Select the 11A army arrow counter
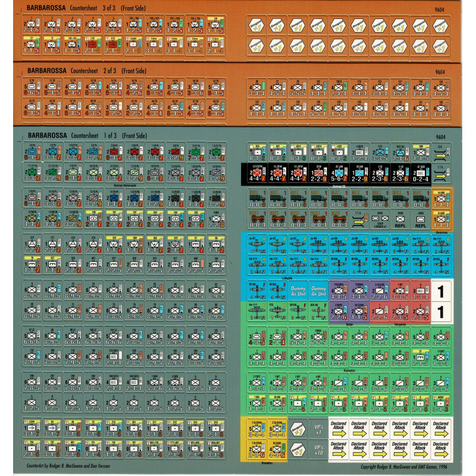The height and width of the screenshot is (476, 476). pyautogui.click(x=359, y=220)
